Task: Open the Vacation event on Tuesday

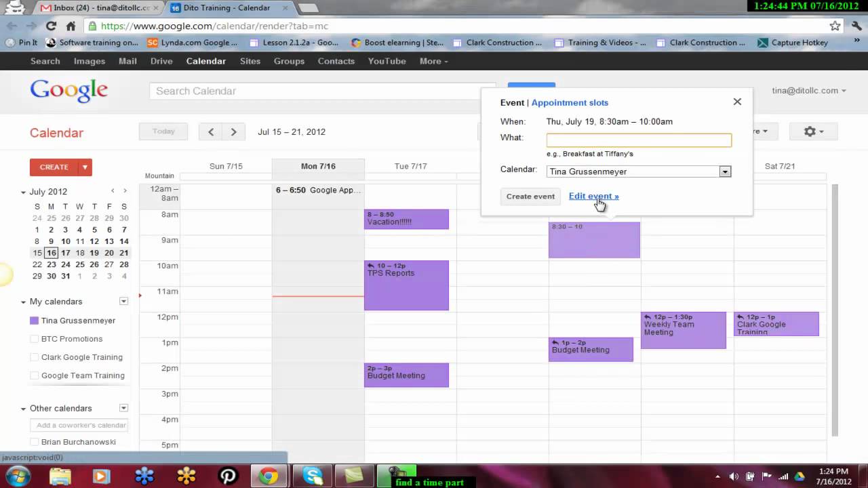Action: (x=406, y=219)
